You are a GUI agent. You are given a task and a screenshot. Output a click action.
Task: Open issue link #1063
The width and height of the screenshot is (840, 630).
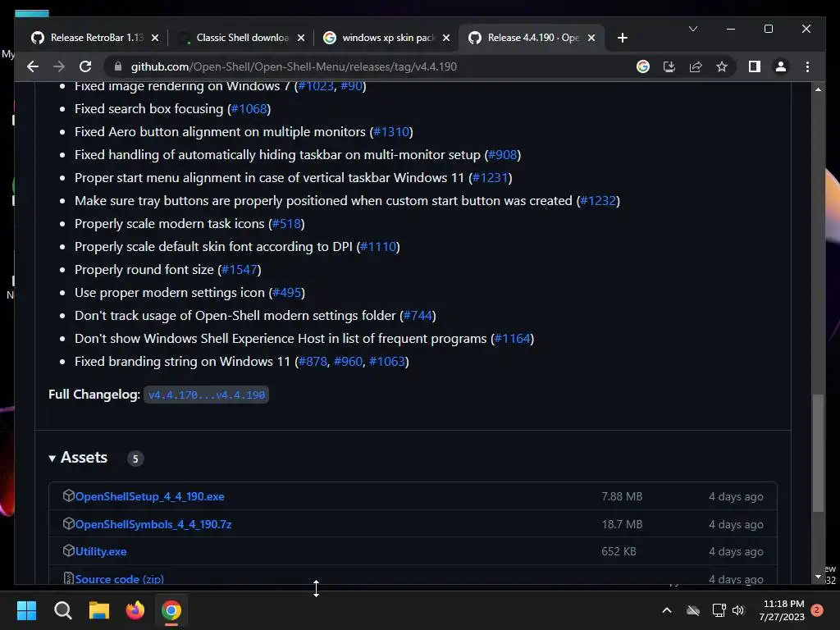pyautogui.click(x=387, y=362)
